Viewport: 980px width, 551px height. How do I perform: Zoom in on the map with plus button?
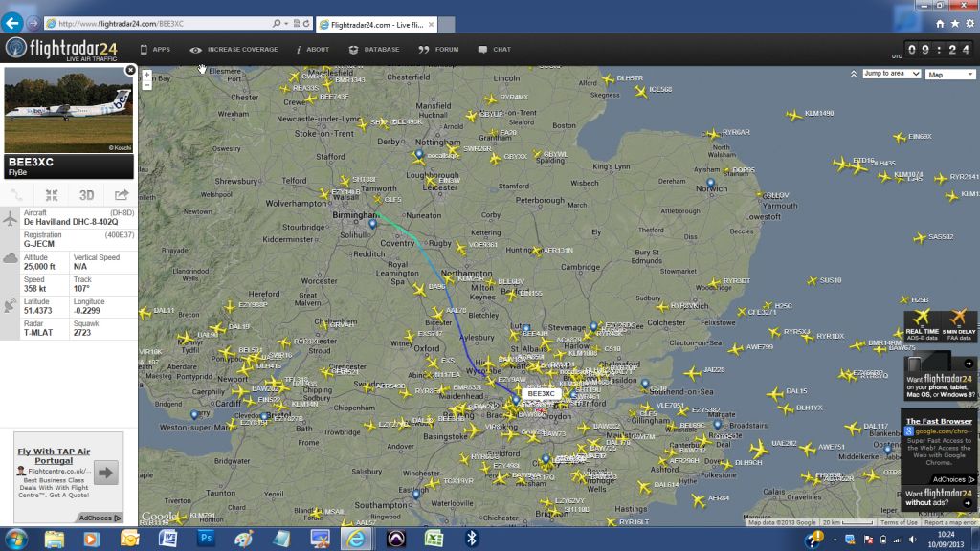click(x=146, y=75)
